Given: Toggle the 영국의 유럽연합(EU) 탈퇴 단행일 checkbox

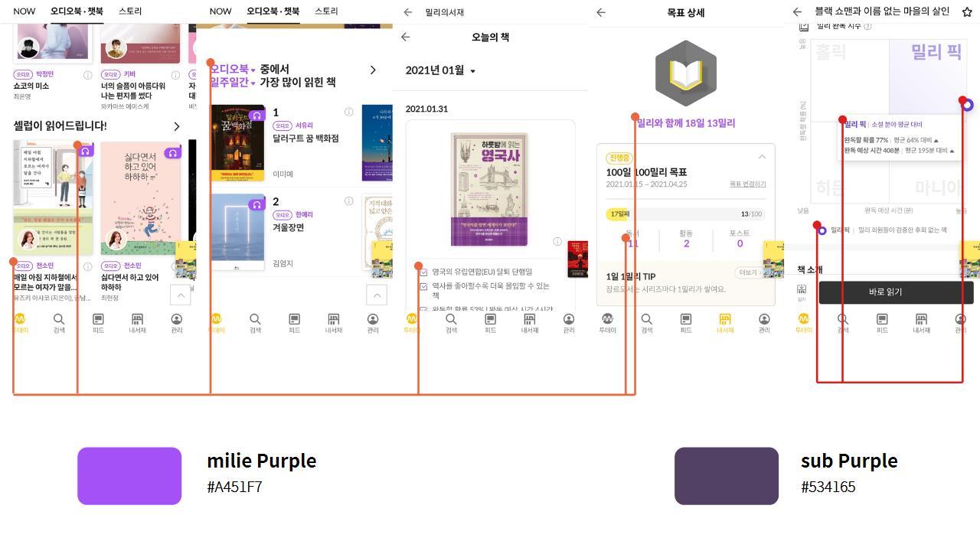Looking at the screenshot, I should [x=423, y=272].
